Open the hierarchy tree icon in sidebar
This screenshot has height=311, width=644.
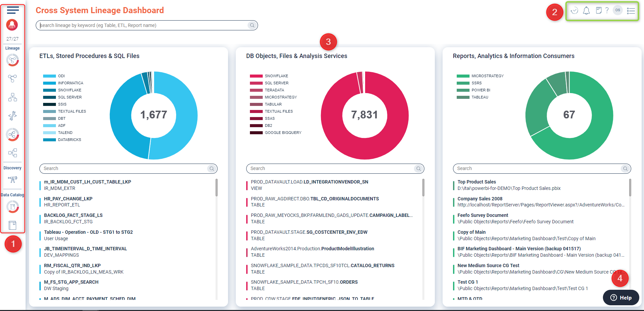click(x=12, y=97)
